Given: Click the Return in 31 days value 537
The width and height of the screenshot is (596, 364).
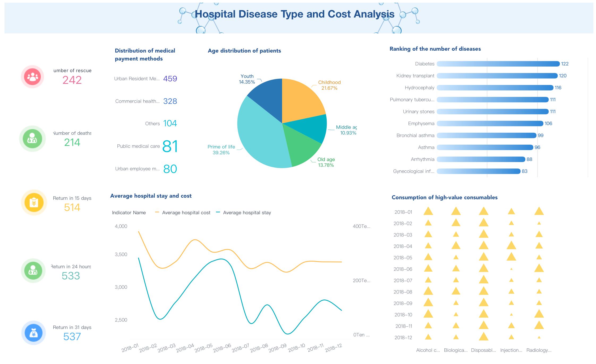Looking at the screenshot, I should click(72, 337).
